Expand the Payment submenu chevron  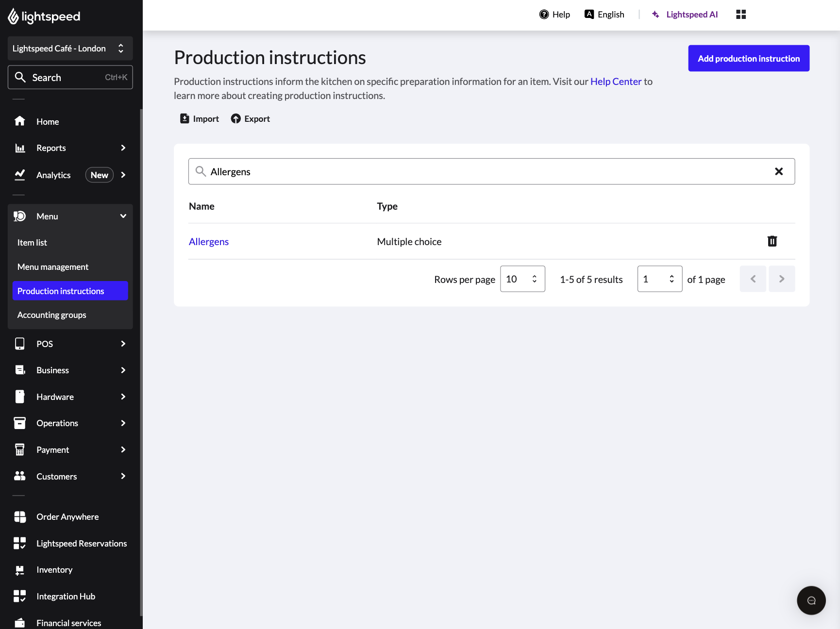click(x=123, y=449)
